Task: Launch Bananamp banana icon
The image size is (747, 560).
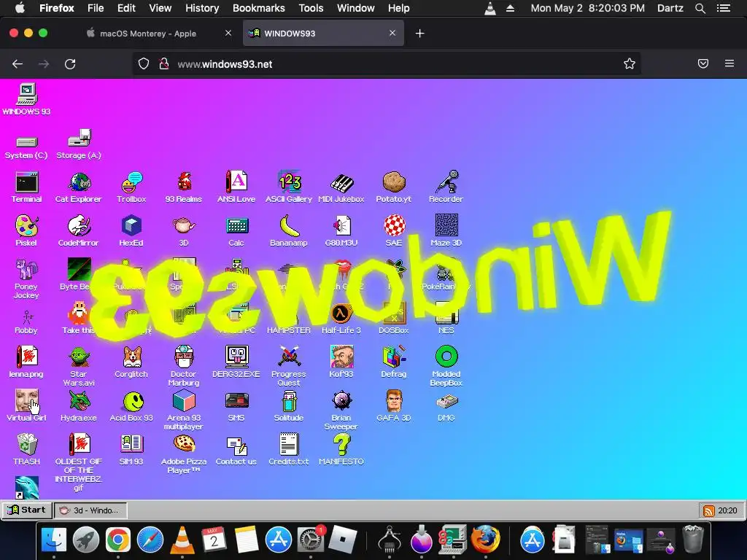Action: point(289,226)
